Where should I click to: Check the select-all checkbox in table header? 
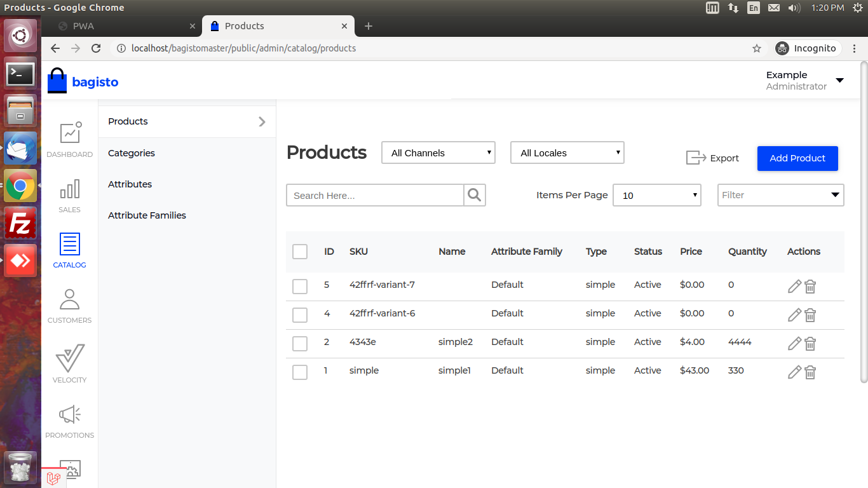tap(299, 251)
